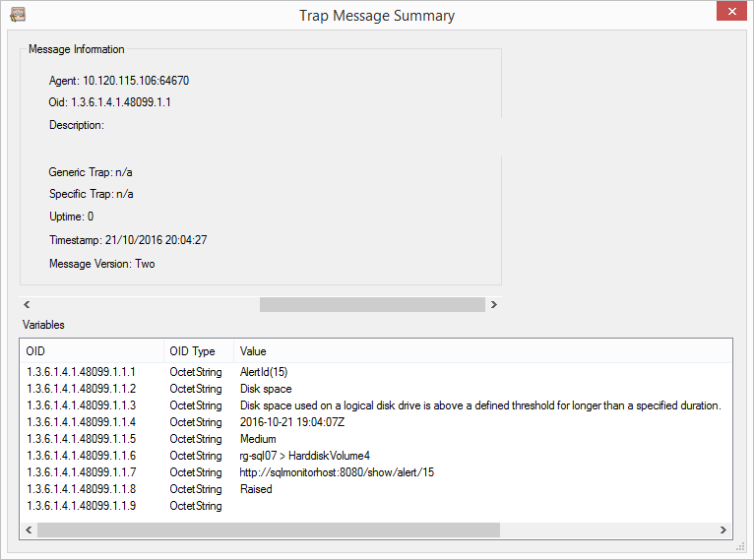
Task: Click the Message Information horizontal scrollbar thumb
Action: (372, 304)
